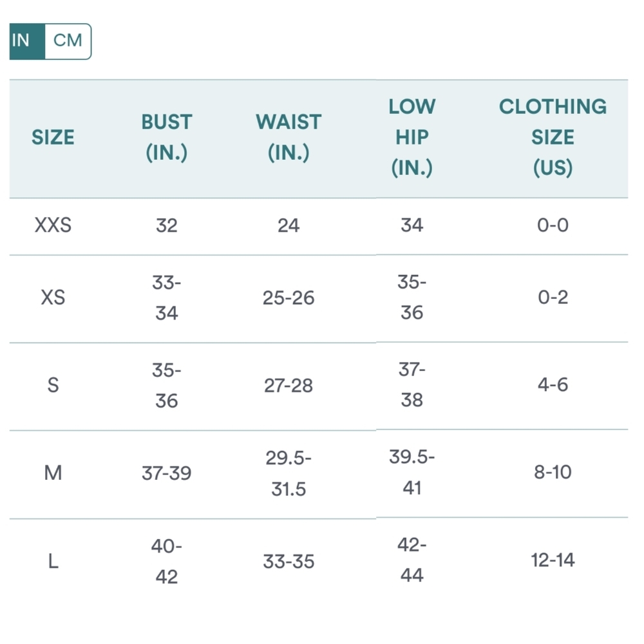Click the 39.5-41 low hip cell
This screenshot has height=644, width=644.
click(x=412, y=472)
